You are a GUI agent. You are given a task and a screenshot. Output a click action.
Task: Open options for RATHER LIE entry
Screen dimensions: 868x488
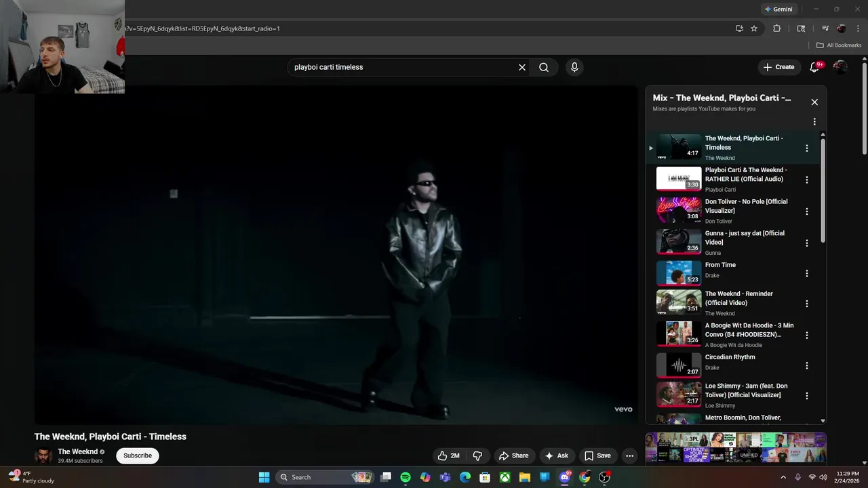[806, 180]
